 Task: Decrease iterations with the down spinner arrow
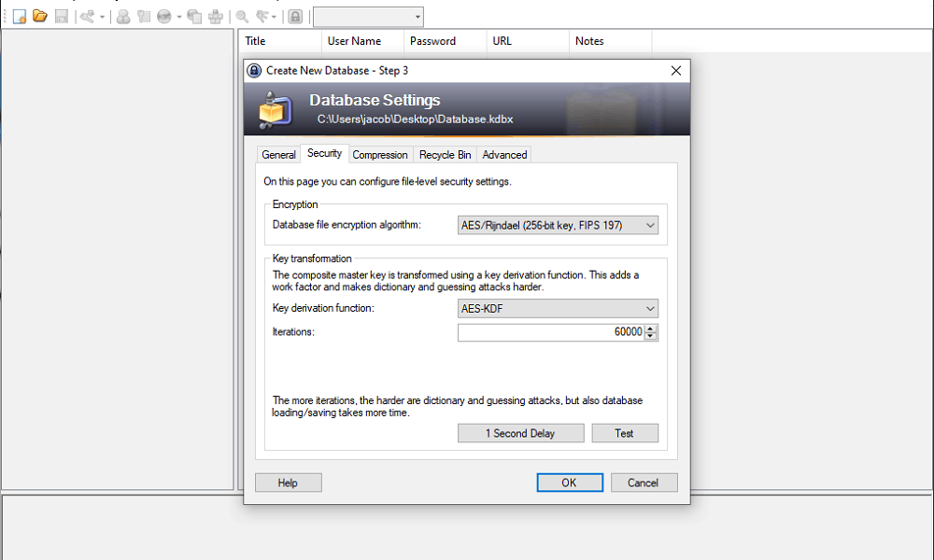pyautogui.click(x=651, y=336)
